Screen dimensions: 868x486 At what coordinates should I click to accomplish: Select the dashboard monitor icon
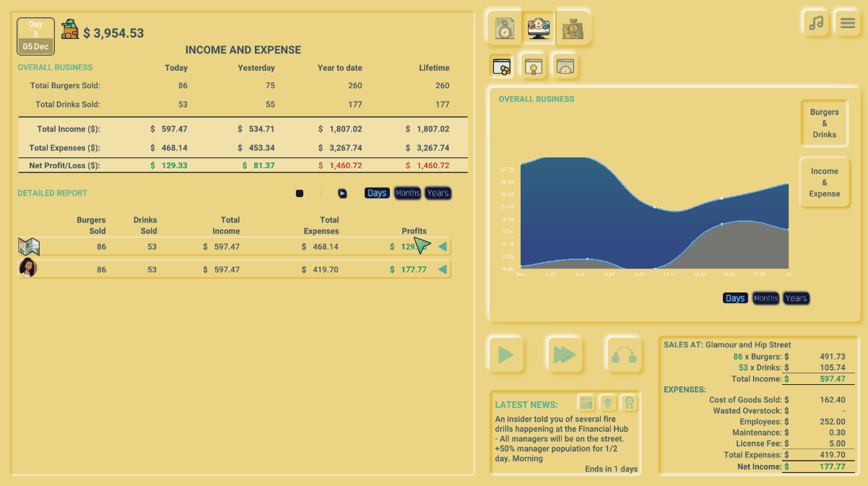coord(538,28)
